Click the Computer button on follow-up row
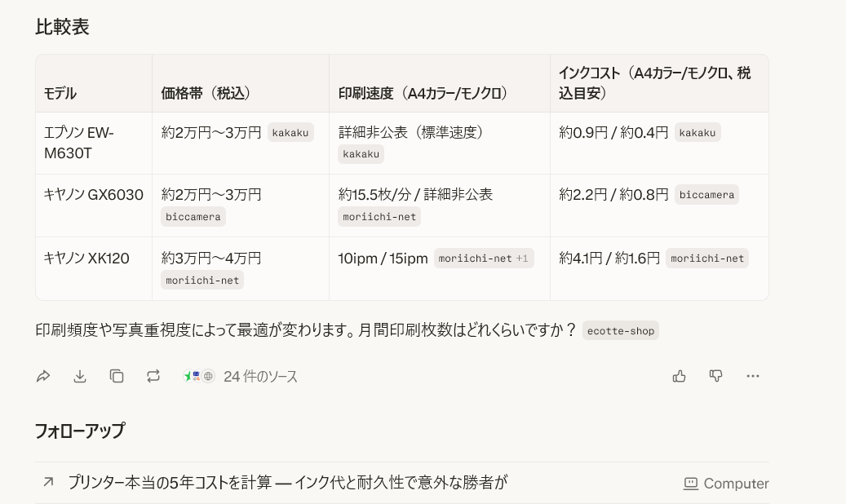 [725, 484]
